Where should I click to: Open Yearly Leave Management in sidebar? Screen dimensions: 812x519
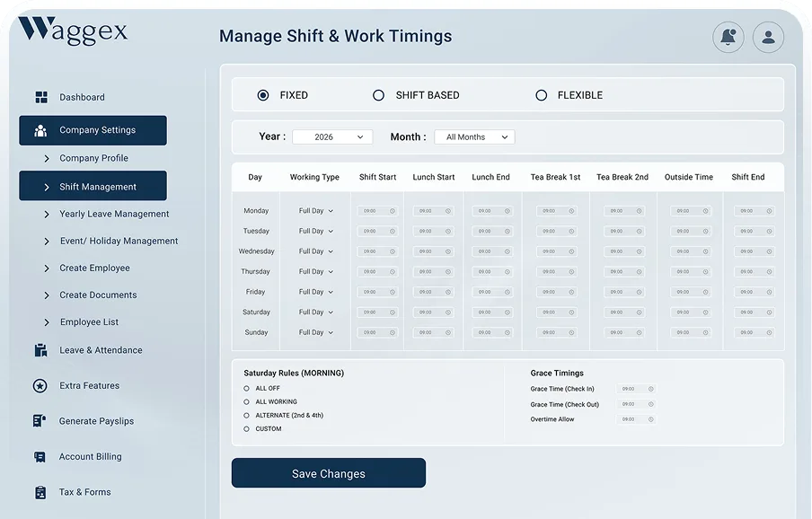114,215
